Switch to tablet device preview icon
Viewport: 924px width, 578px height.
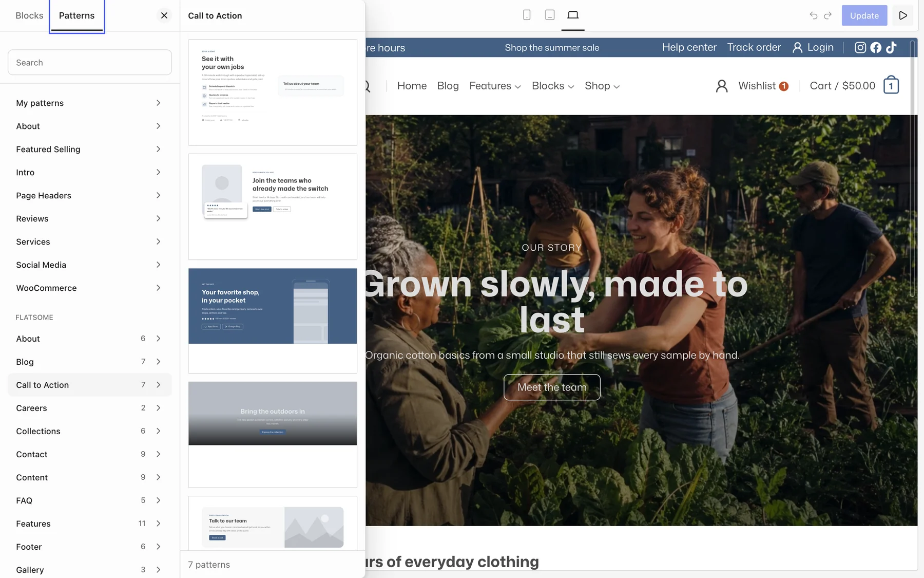[550, 15]
